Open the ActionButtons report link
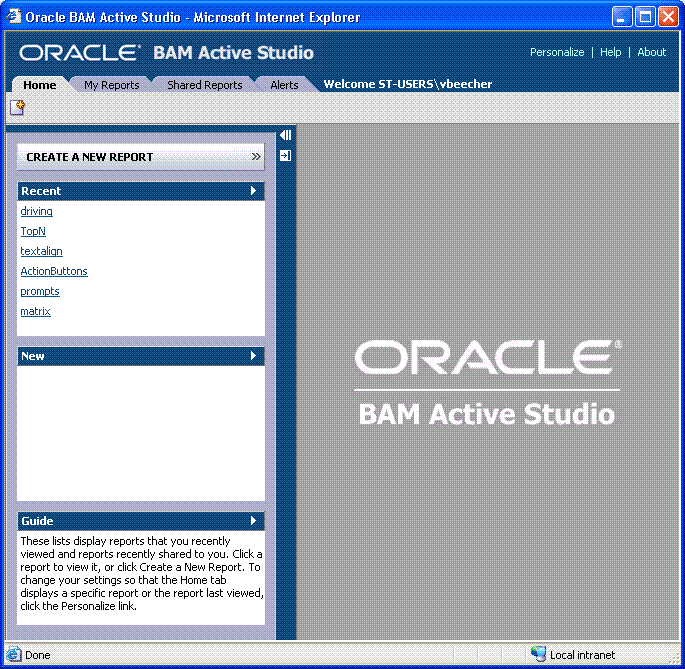Viewport: 685px width, 669px height. pos(54,271)
